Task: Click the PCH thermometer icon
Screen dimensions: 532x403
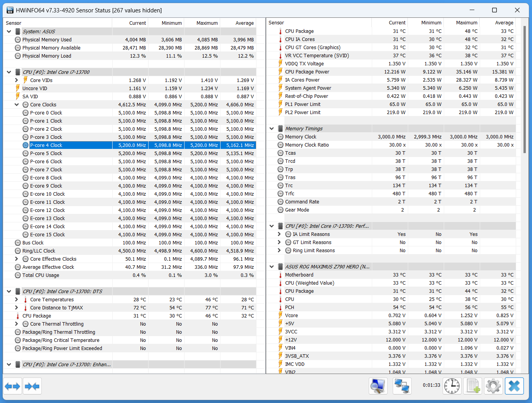Action: coord(281,307)
